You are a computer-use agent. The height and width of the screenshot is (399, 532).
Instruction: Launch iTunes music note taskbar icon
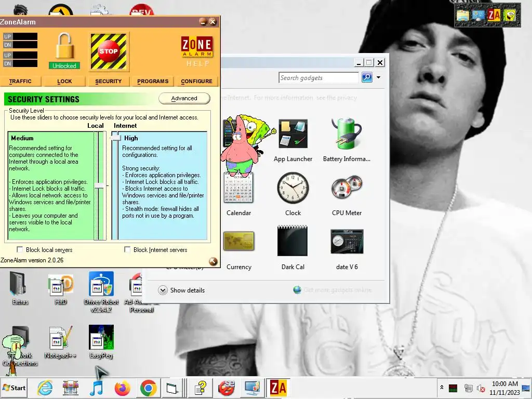pyautogui.click(x=96, y=388)
